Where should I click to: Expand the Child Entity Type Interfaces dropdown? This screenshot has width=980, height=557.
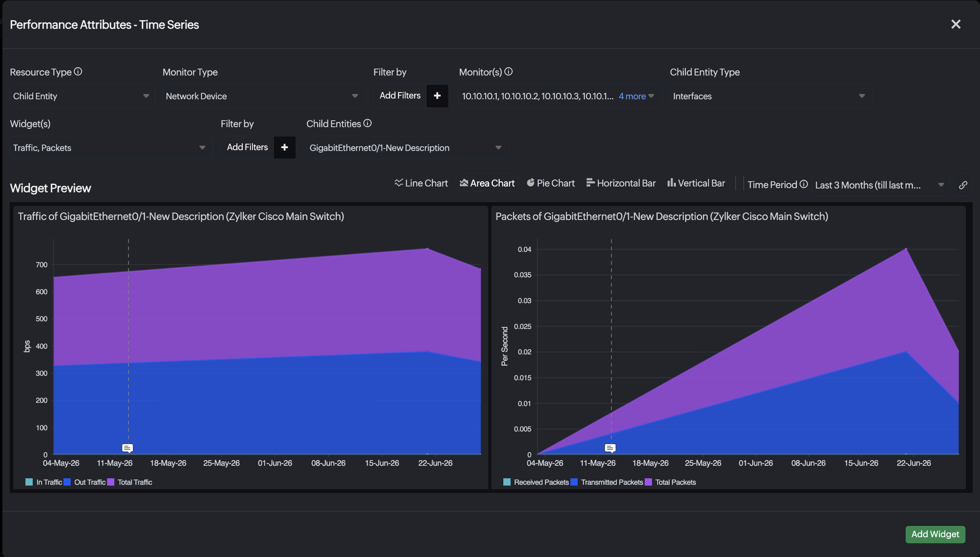771,96
